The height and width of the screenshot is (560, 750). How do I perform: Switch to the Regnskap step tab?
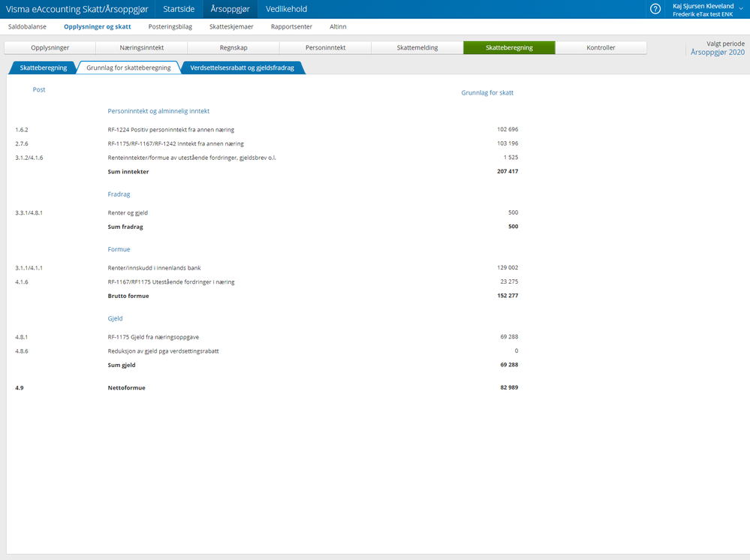click(233, 48)
